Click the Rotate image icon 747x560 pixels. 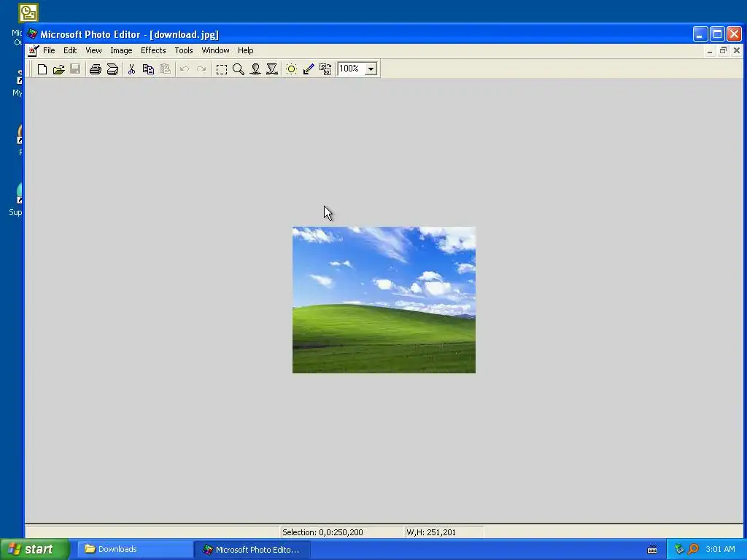pos(325,69)
